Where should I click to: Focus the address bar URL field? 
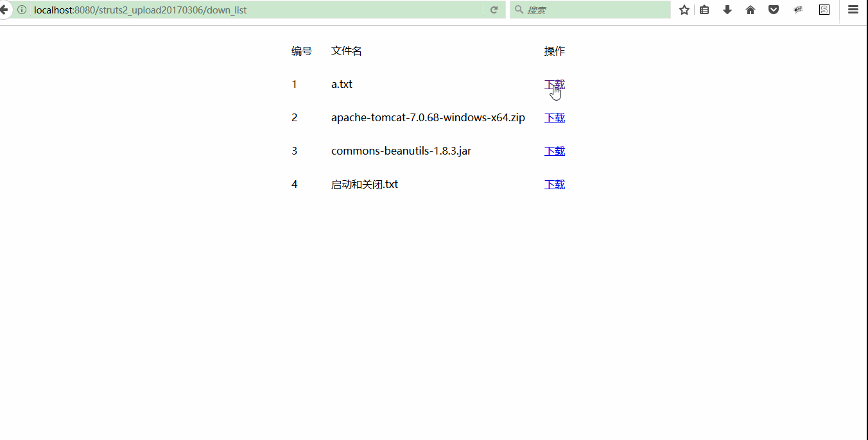(257, 10)
